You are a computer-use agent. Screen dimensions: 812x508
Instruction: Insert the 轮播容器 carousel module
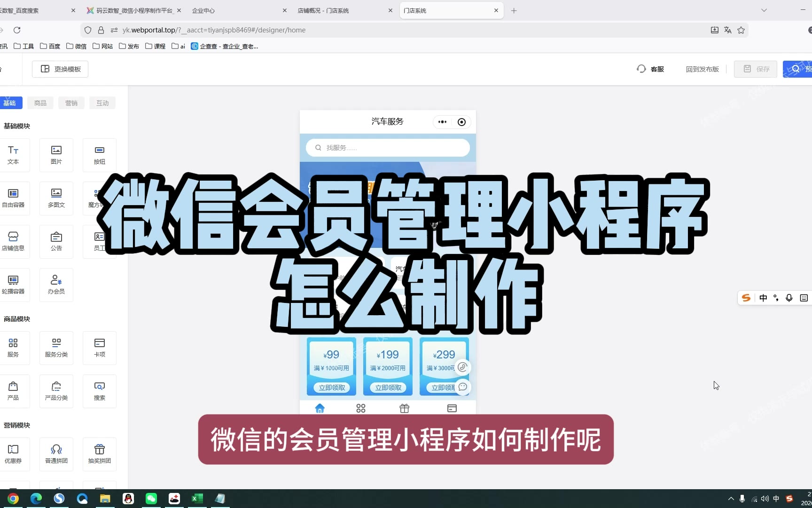pyautogui.click(x=13, y=285)
